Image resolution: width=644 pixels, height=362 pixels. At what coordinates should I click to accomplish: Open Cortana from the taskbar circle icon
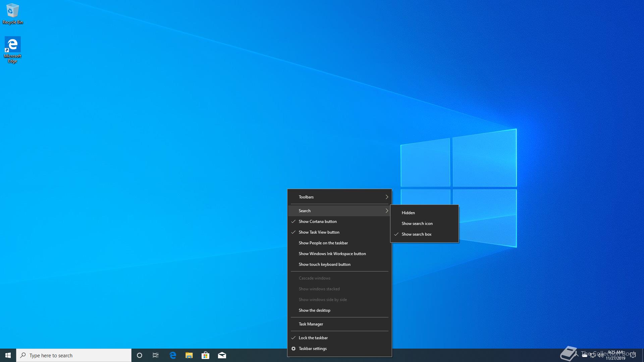(x=140, y=355)
